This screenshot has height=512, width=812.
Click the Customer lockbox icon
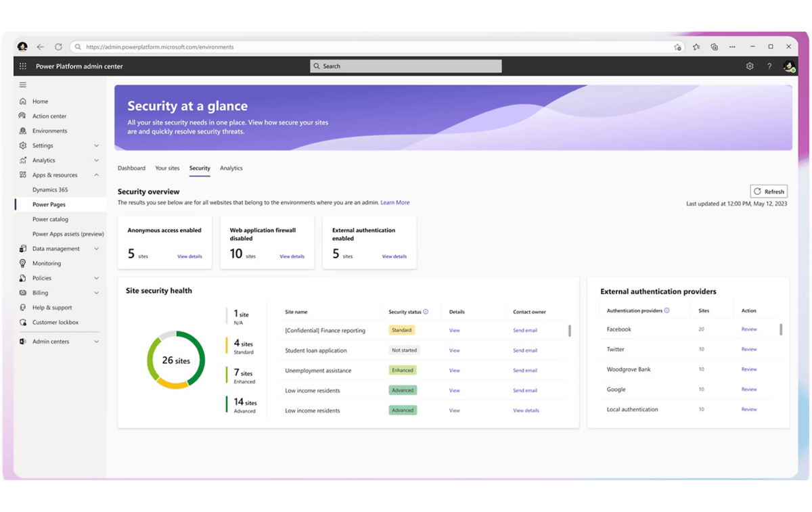(23, 323)
